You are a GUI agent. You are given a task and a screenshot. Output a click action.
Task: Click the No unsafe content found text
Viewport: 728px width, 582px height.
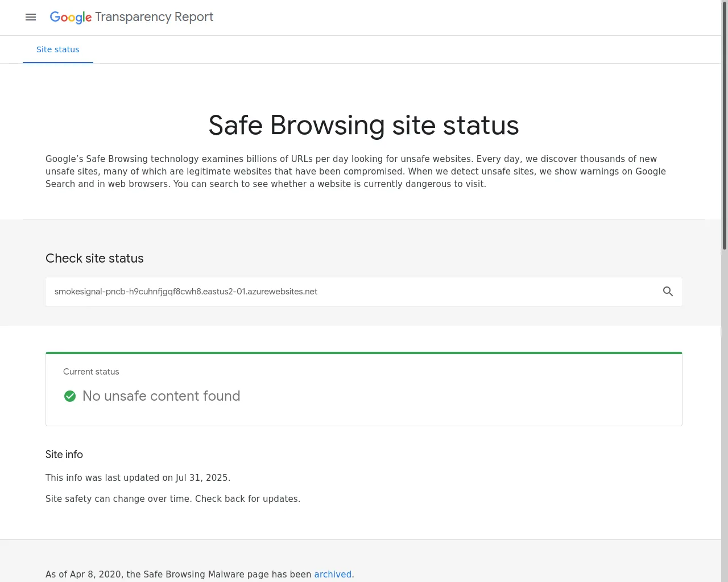pyautogui.click(x=162, y=396)
